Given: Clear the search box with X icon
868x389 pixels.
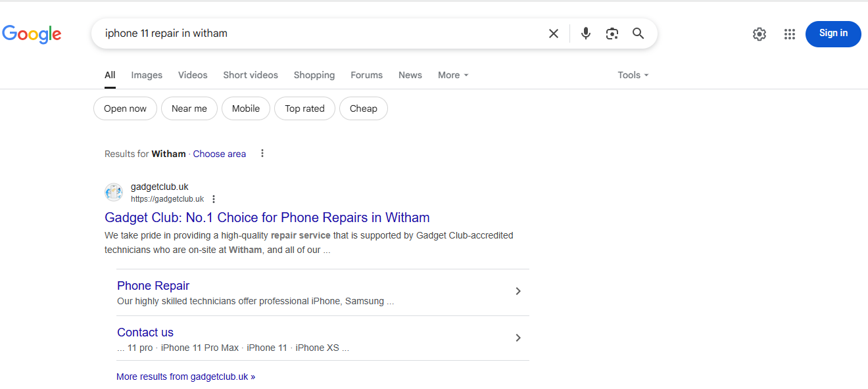Looking at the screenshot, I should (x=554, y=34).
